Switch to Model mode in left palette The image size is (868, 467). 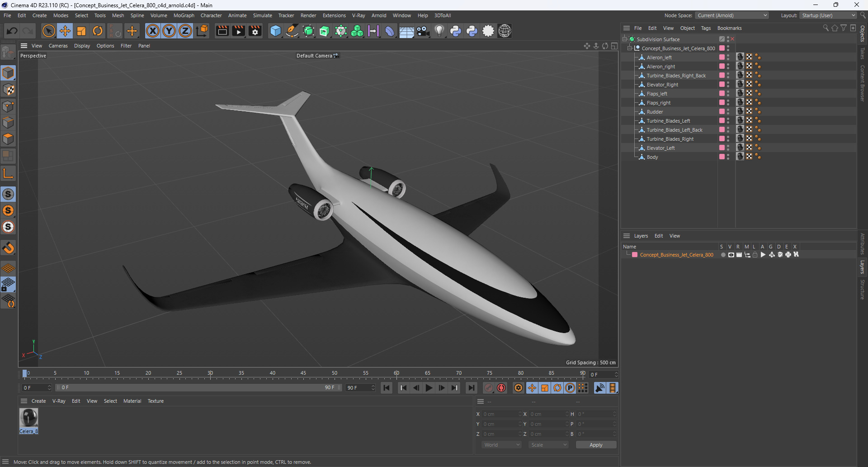point(8,73)
